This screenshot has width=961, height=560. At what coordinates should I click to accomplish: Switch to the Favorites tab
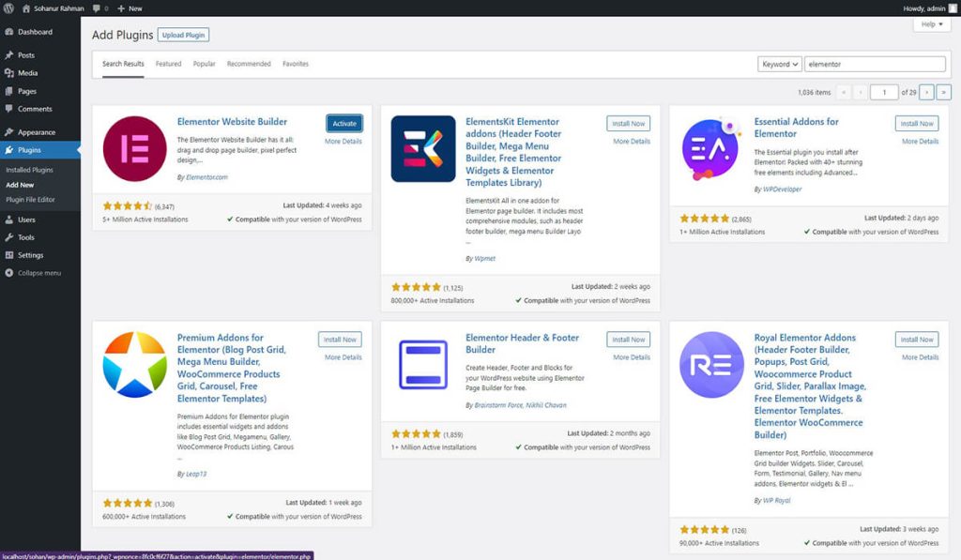tap(296, 64)
